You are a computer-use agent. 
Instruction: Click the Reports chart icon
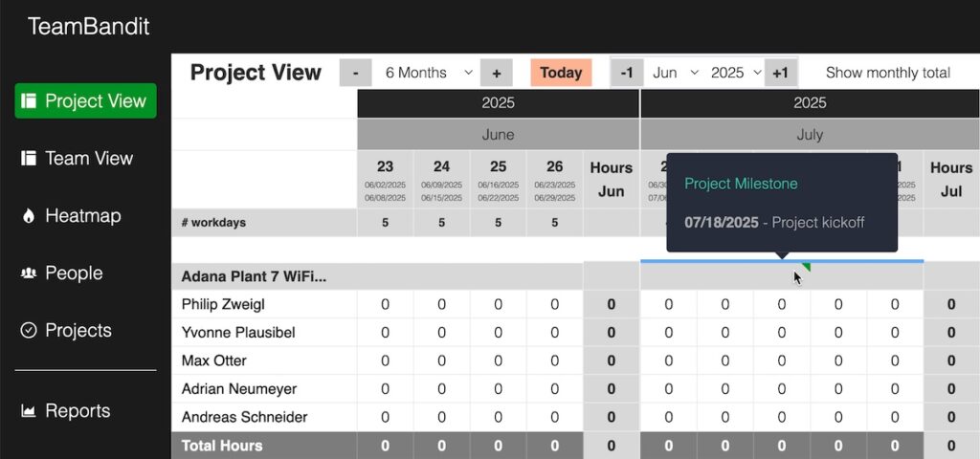tap(29, 411)
